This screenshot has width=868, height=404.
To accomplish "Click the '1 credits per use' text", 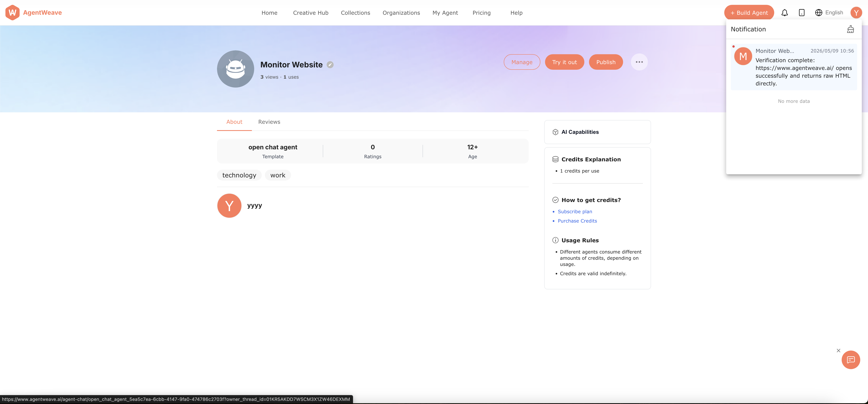I will pos(580,171).
